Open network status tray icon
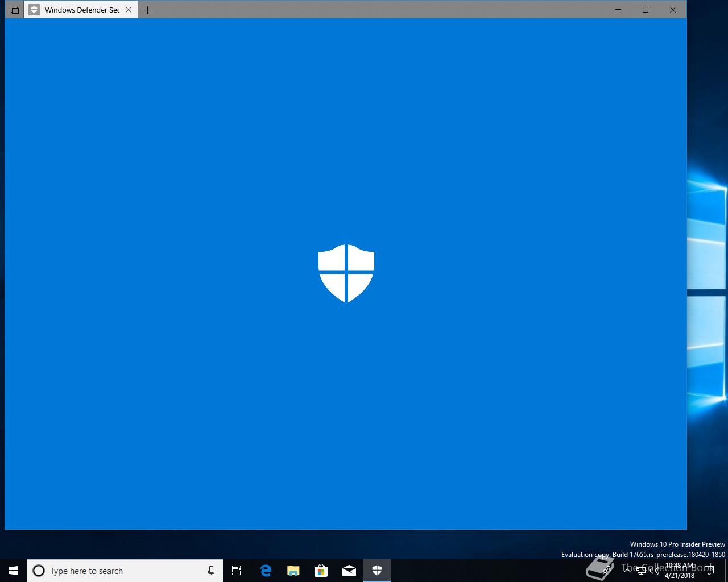The height and width of the screenshot is (582, 728). tap(641, 571)
